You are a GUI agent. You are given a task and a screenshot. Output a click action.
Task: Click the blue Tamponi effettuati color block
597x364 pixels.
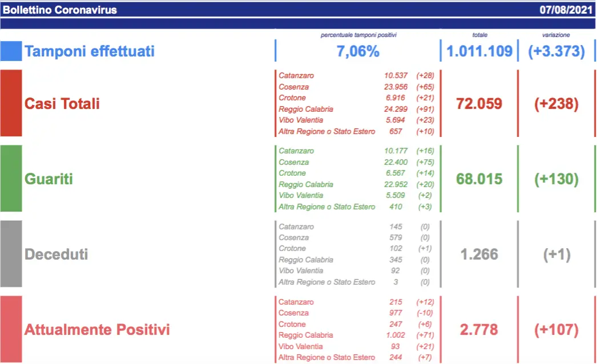click(x=11, y=51)
